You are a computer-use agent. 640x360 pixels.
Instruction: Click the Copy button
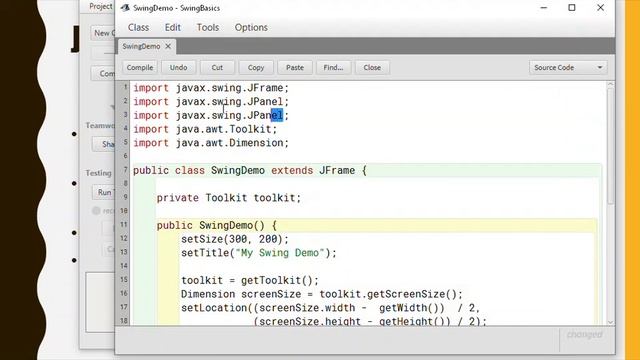(x=256, y=68)
